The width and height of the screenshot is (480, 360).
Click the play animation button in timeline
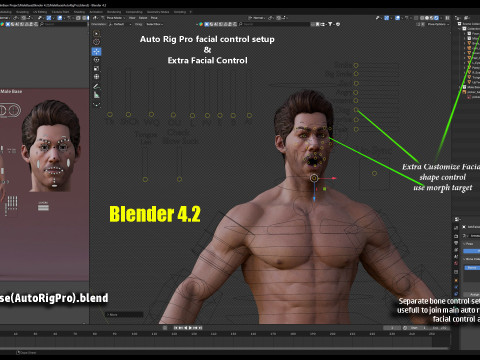click(191, 328)
